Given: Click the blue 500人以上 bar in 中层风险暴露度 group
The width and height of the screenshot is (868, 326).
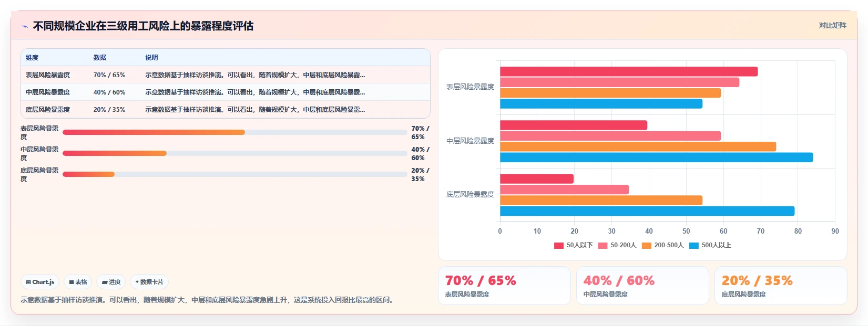Looking at the screenshot, I should (x=656, y=157).
